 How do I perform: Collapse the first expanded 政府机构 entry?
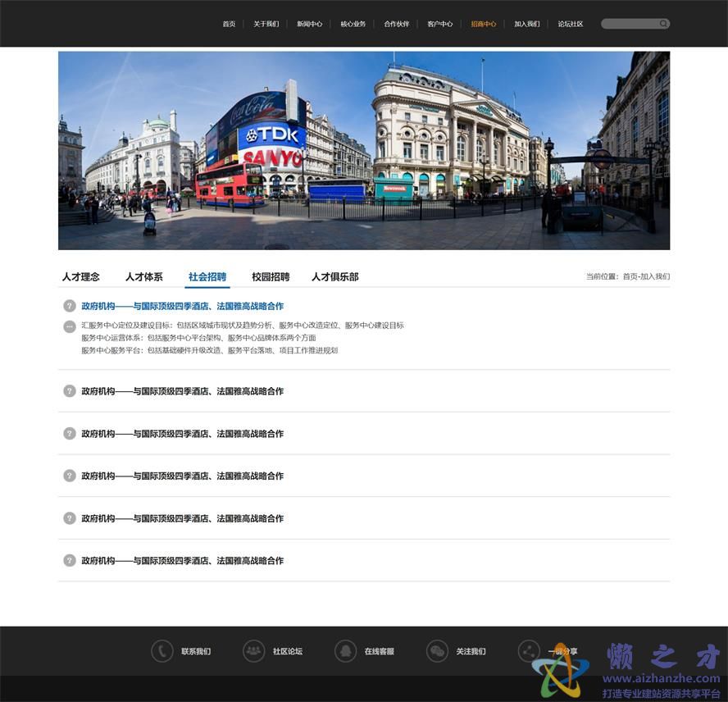[x=182, y=306]
